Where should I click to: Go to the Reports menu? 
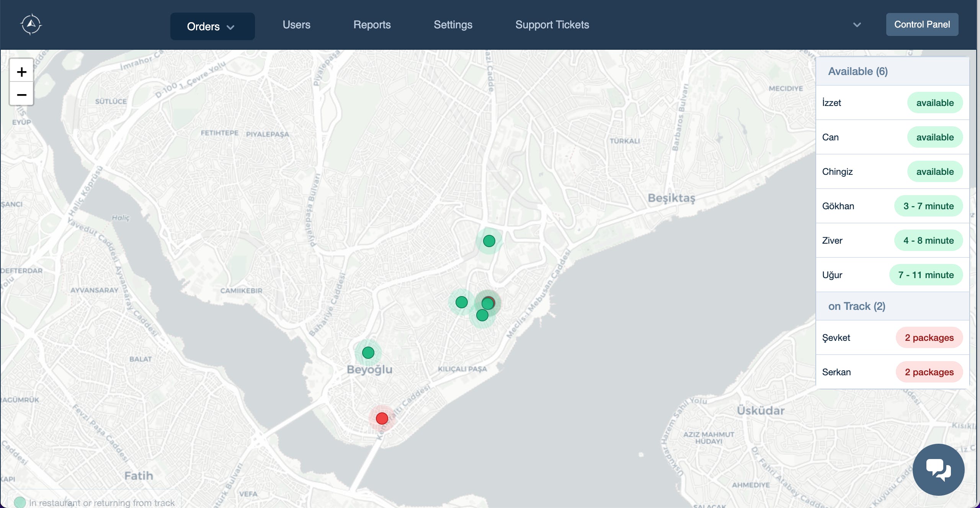click(372, 25)
